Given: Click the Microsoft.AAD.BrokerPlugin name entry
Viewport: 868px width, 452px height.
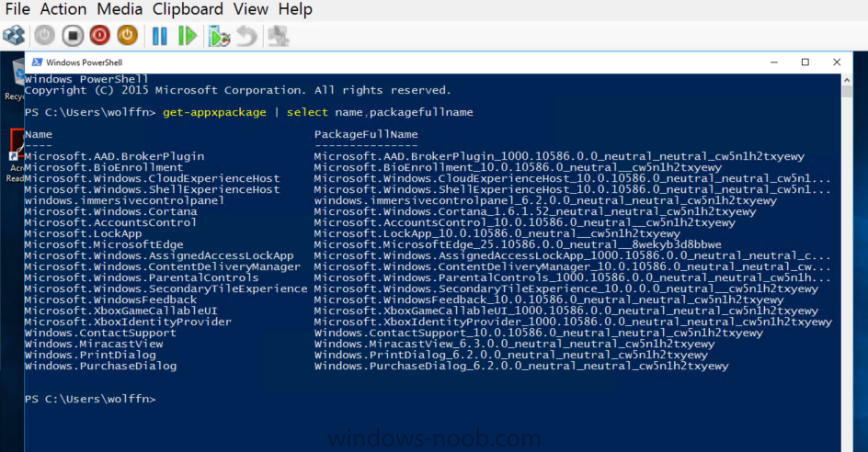Looking at the screenshot, I should 114,156.
